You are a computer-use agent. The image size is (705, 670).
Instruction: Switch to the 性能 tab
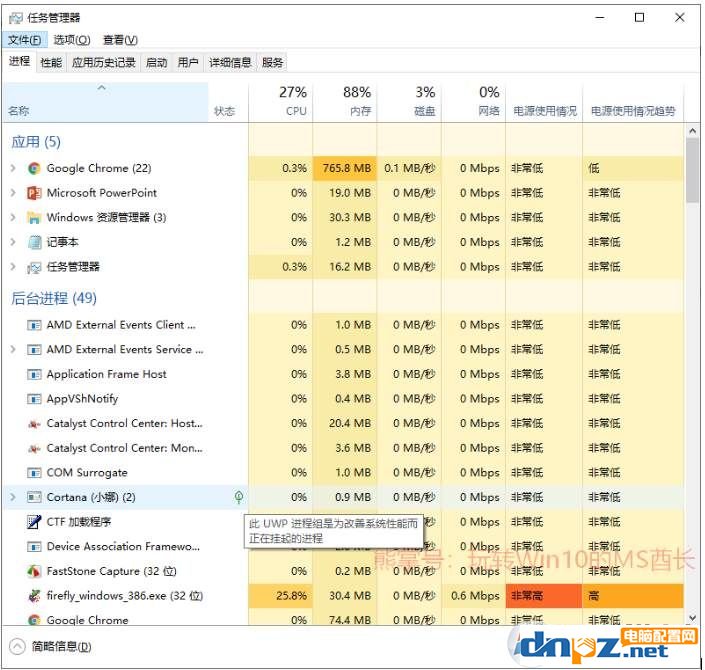coord(51,63)
